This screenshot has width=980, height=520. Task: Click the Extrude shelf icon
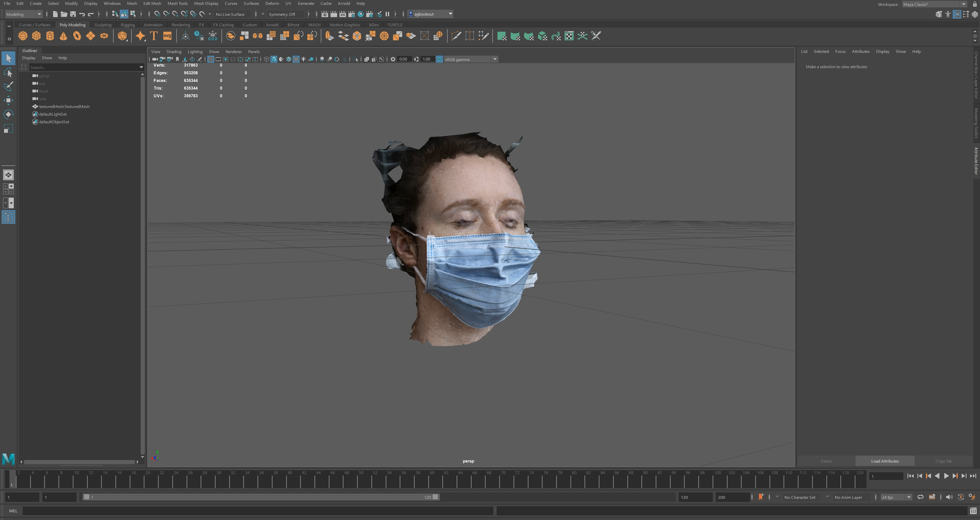tap(329, 36)
